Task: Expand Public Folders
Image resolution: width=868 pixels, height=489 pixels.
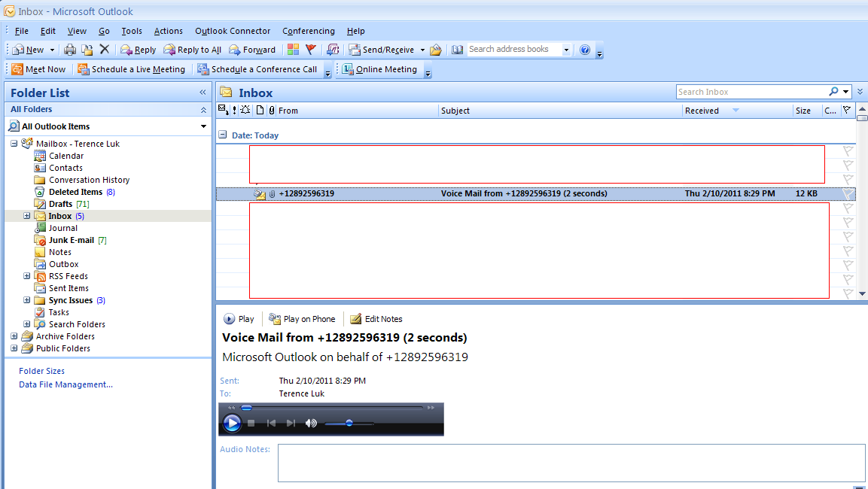Action: pyautogui.click(x=14, y=348)
